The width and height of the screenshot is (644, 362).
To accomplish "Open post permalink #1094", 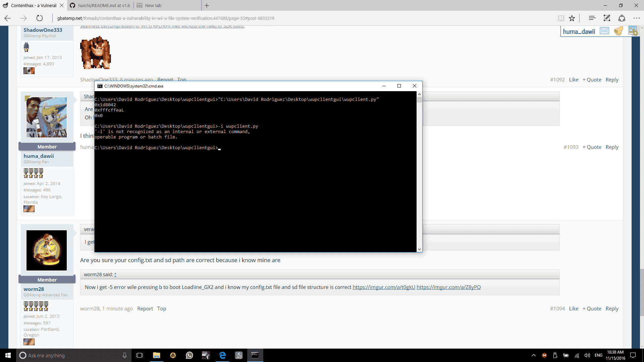I will (x=557, y=308).
